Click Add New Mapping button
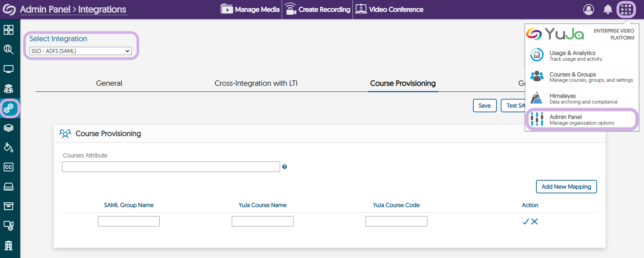 tap(566, 187)
